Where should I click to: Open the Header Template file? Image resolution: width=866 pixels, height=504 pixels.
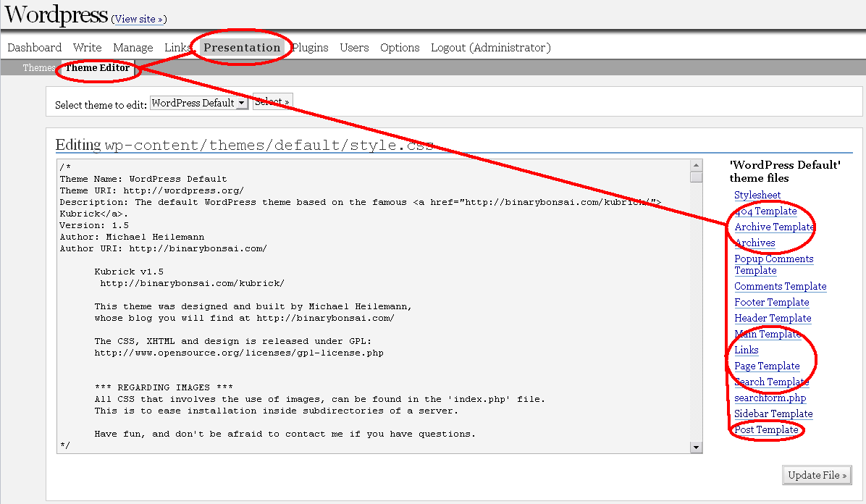coord(773,319)
